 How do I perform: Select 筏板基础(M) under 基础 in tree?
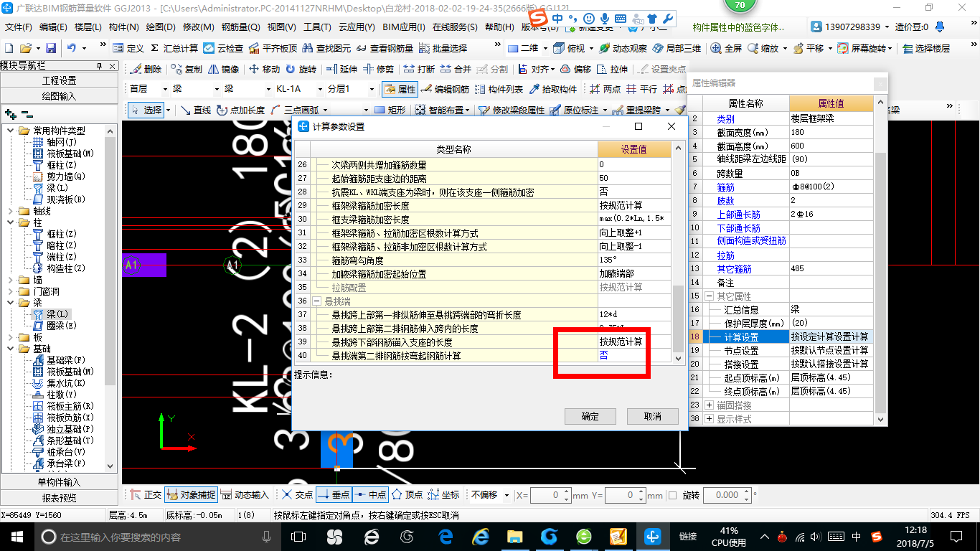[x=70, y=372]
